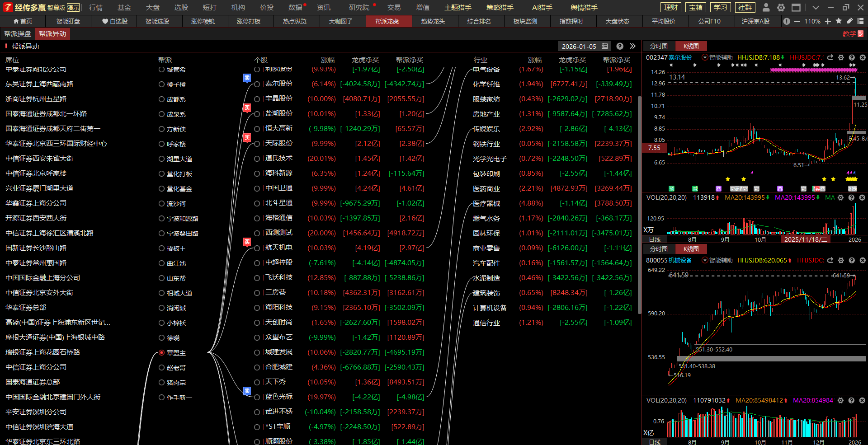Click the favorite star icon in toolbar
The width and height of the screenshot is (868, 445).
839,21
